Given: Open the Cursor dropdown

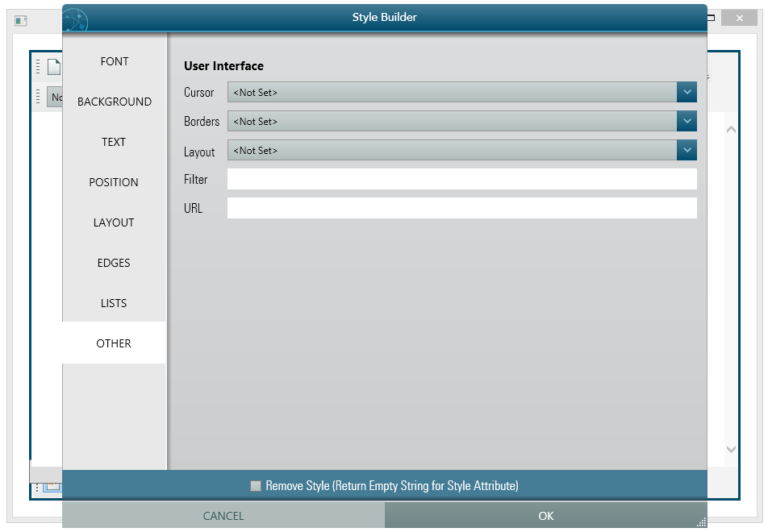Looking at the screenshot, I should [687, 92].
